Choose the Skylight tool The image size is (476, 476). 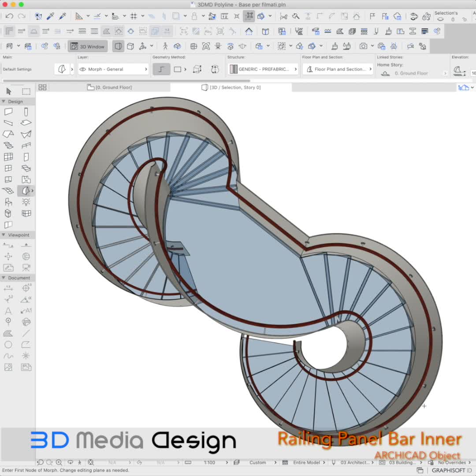click(x=26, y=168)
